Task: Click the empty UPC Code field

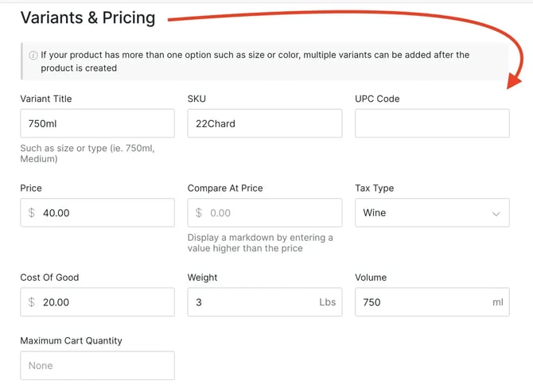Action: (432, 124)
